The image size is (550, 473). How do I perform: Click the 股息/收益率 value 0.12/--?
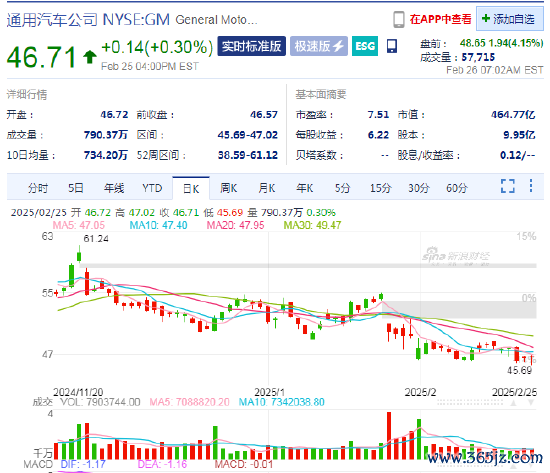[x=518, y=155]
